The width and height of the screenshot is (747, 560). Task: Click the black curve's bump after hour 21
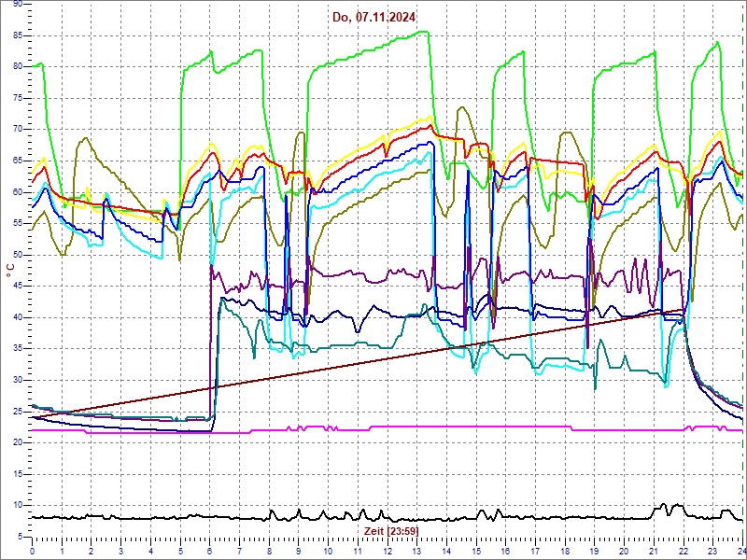click(x=664, y=506)
